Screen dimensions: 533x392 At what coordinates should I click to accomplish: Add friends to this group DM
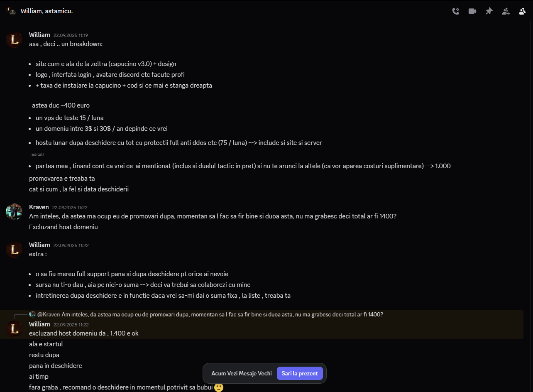tap(506, 11)
